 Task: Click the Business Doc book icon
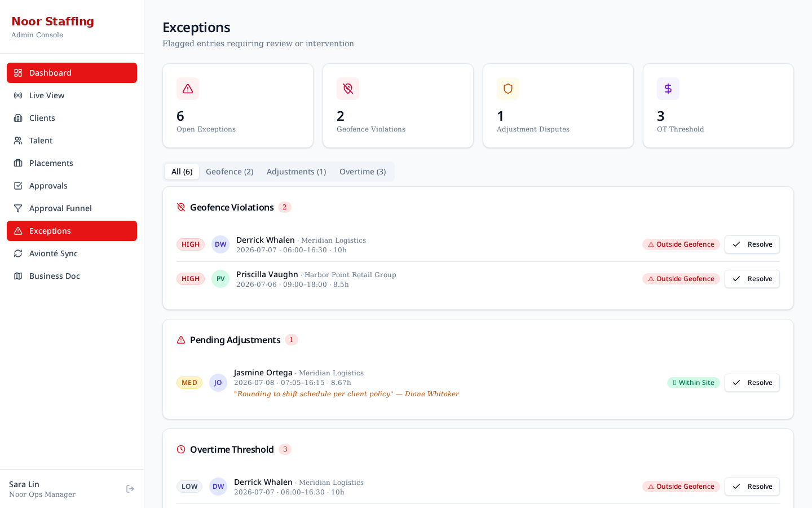(18, 276)
